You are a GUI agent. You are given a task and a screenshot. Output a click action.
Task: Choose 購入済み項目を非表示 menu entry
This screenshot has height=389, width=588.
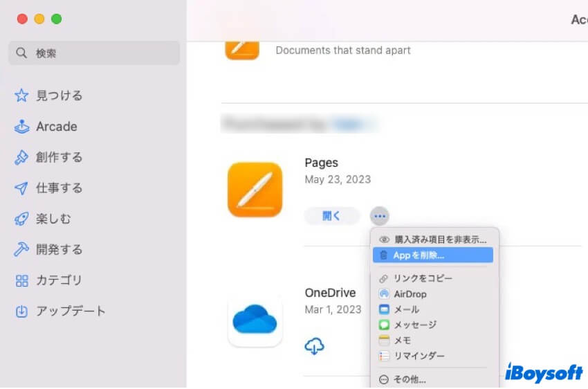click(433, 239)
